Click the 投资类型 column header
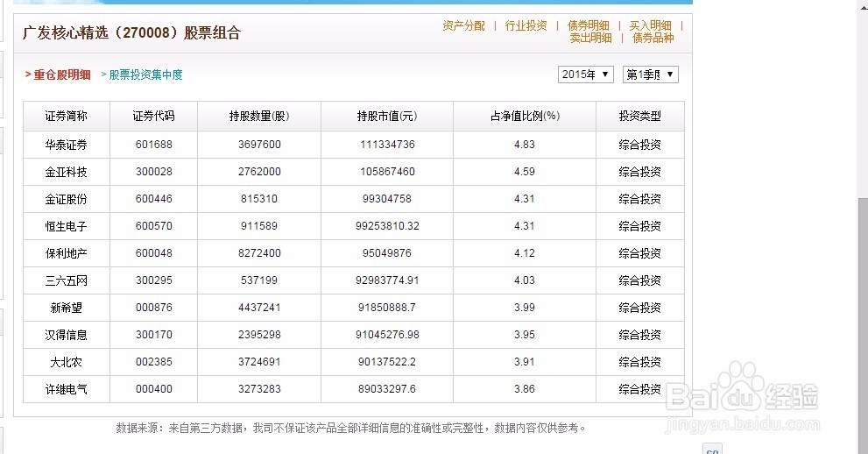 tap(640, 116)
